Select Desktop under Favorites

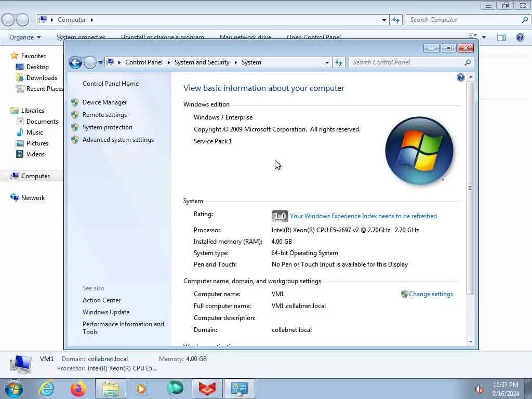pyautogui.click(x=37, y=67)
